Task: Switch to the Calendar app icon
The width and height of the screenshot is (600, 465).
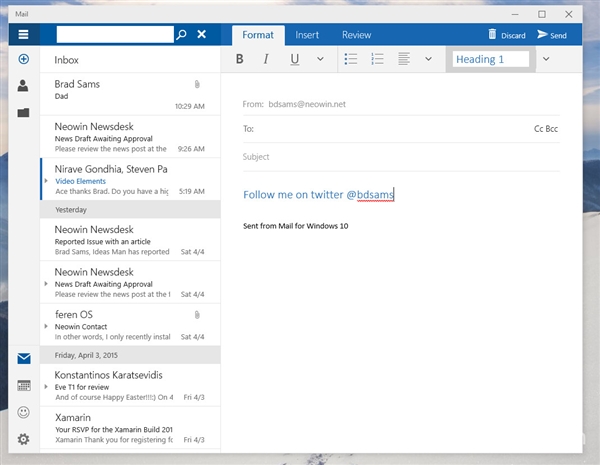Action: tap(23, 385)
